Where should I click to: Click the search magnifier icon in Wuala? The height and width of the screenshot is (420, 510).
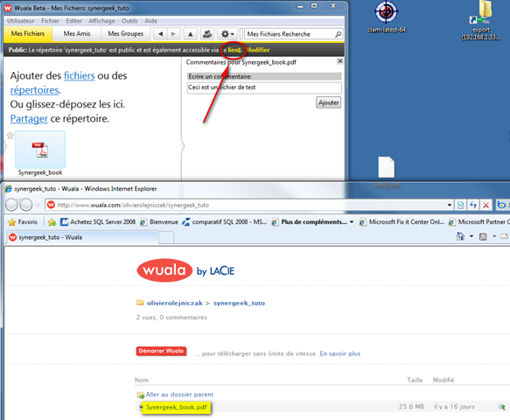point(339,34)
